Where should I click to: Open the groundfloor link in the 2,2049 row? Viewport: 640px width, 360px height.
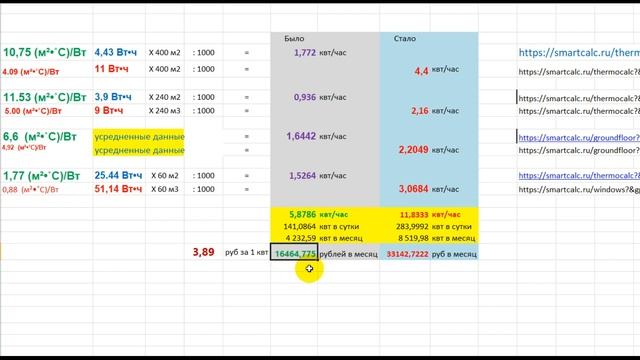click(x=579, y=150)
